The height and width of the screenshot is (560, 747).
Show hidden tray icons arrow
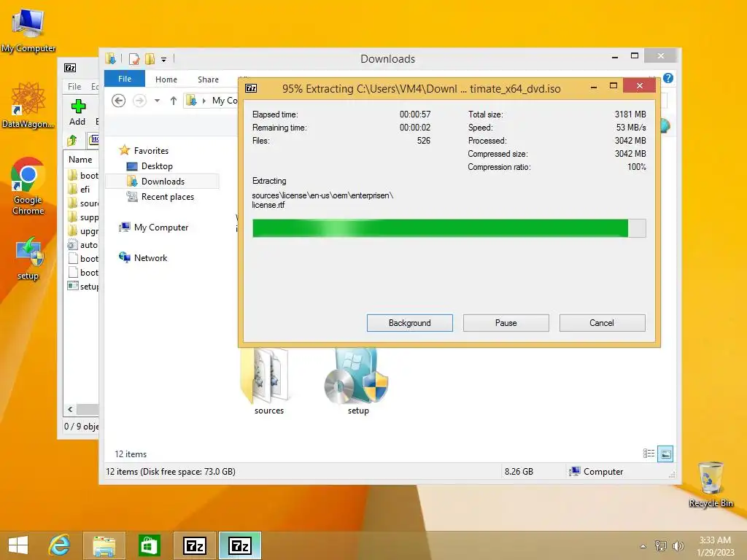[x=643, y=546]
